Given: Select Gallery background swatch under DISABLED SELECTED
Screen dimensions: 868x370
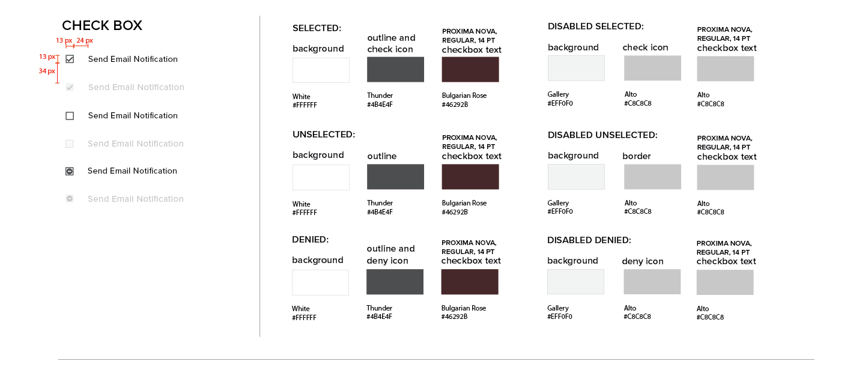Looking at the screenshot, I should [x=576, y=68].
